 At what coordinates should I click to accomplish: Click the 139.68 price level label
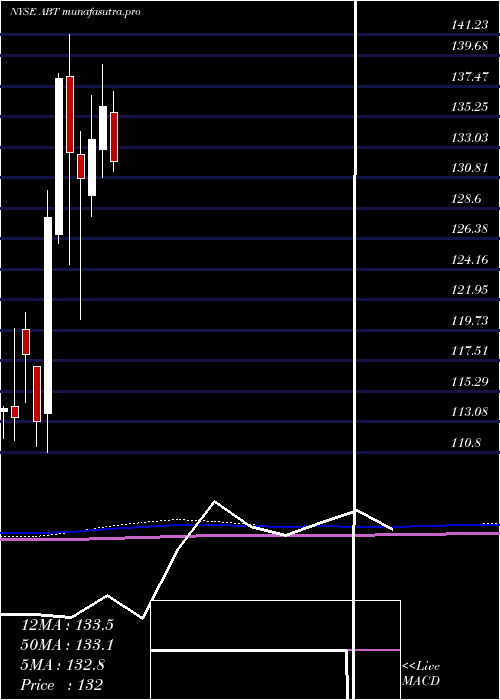point(470,46)
